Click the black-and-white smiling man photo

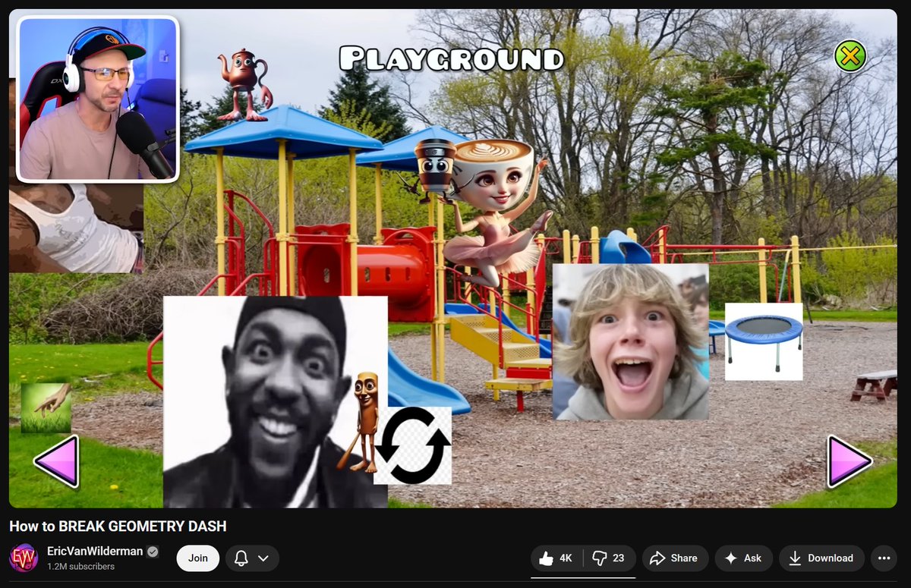[x=275, y=402]
